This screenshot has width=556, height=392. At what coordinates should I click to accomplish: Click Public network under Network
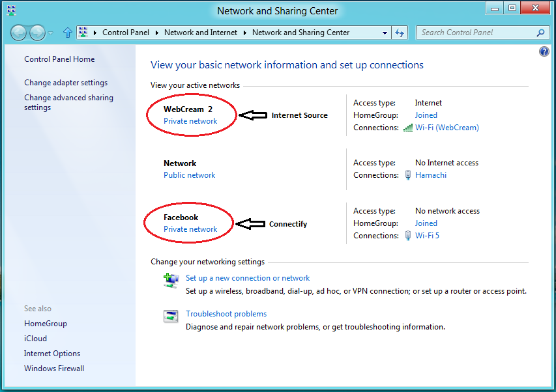189,175
